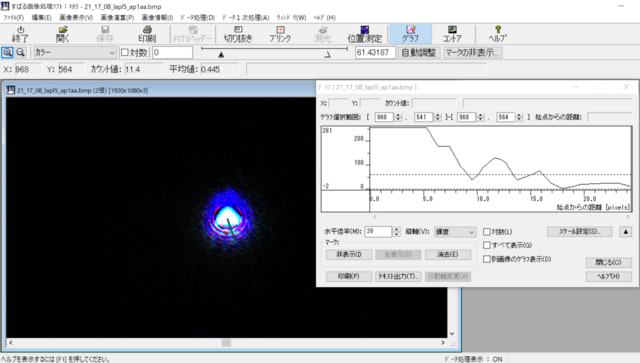Toggle the 対数(L) checkbox in graph window
The height and width of the screenshot is (363, 640).
[x=487, y=232]
